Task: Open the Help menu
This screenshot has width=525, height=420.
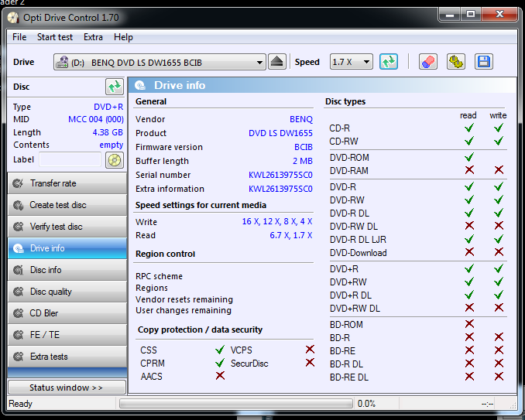Action: (x=123, y=37)
